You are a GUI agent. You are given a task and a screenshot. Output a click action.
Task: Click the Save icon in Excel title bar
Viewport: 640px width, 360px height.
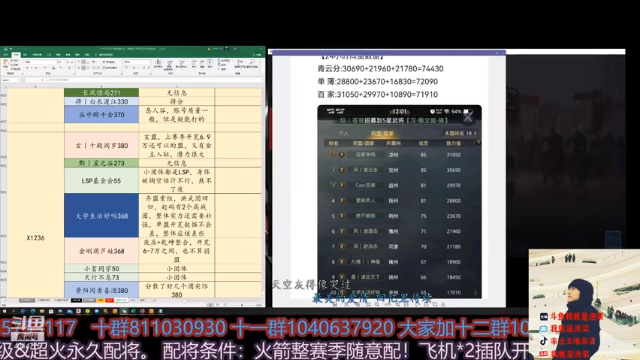pyautogui.click(x=6, y=49)
